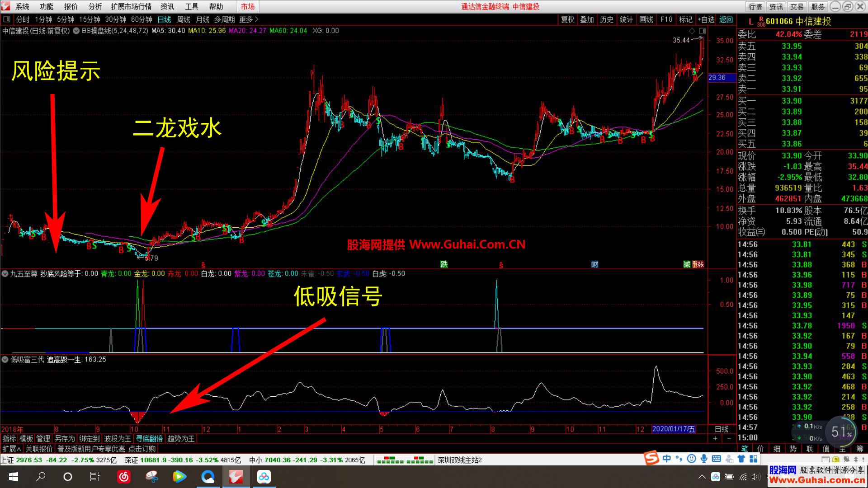Toggle the side info panel icon near the price axis
868x488 pixels.
[702, 31]
